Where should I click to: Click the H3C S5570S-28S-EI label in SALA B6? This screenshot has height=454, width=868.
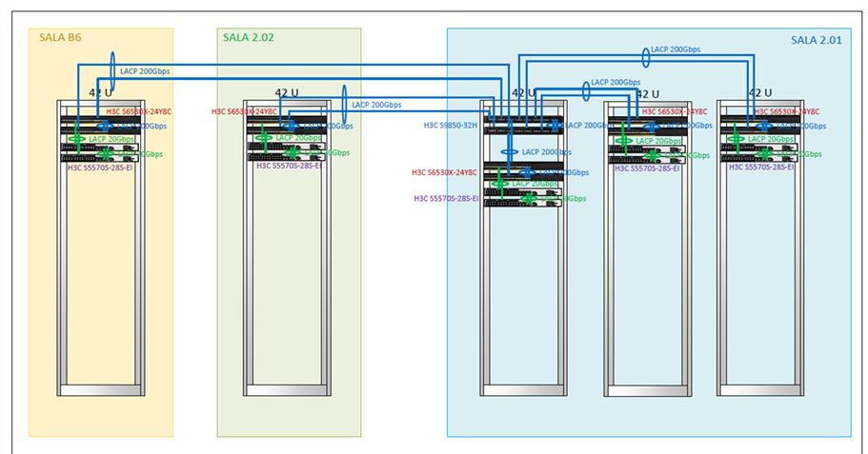(x=100, y=168)
